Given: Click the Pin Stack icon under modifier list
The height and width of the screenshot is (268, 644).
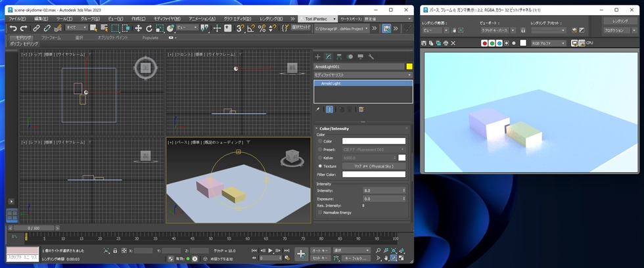Looking at the screenshot, I should (x=317, y=110).
